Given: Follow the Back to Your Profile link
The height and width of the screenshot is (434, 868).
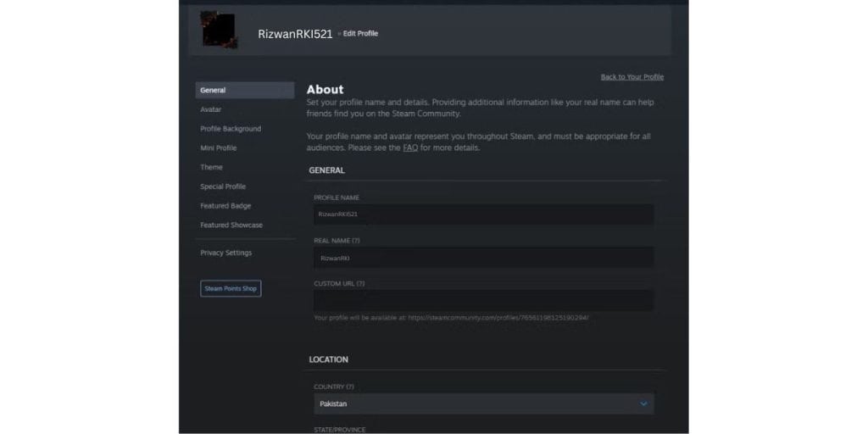Looking at the screenshot, I should (632, 77).
